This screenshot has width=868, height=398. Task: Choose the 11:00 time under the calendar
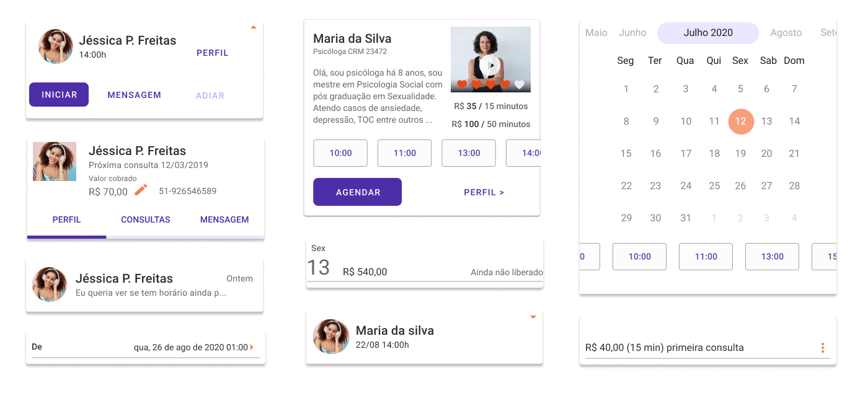(706, 257)
